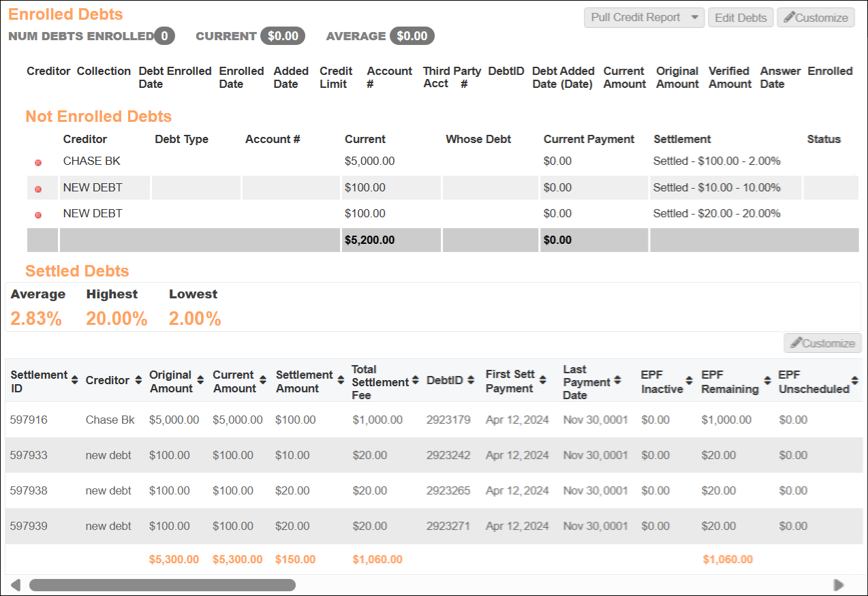Click settlement ID 597939

(29, 526)
